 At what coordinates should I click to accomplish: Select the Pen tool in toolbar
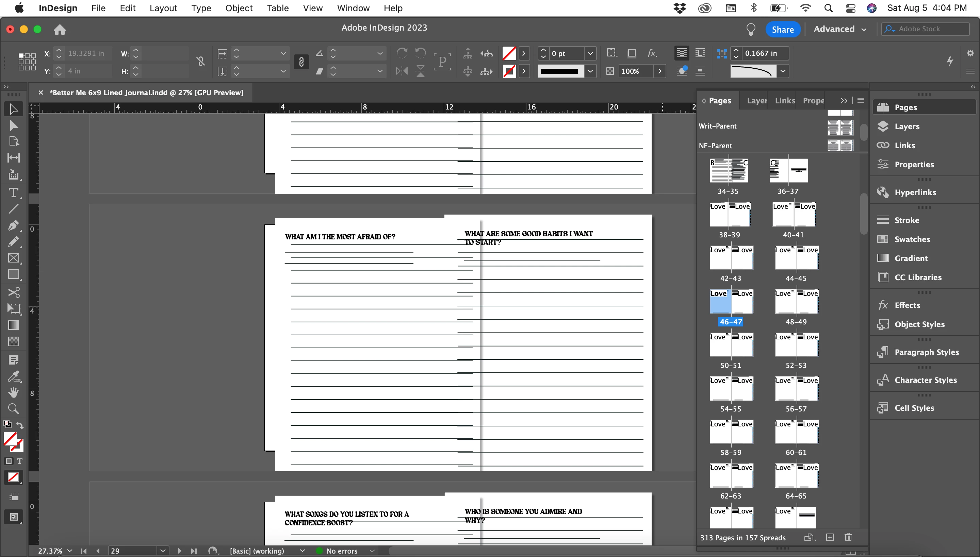tap(13, 225)
